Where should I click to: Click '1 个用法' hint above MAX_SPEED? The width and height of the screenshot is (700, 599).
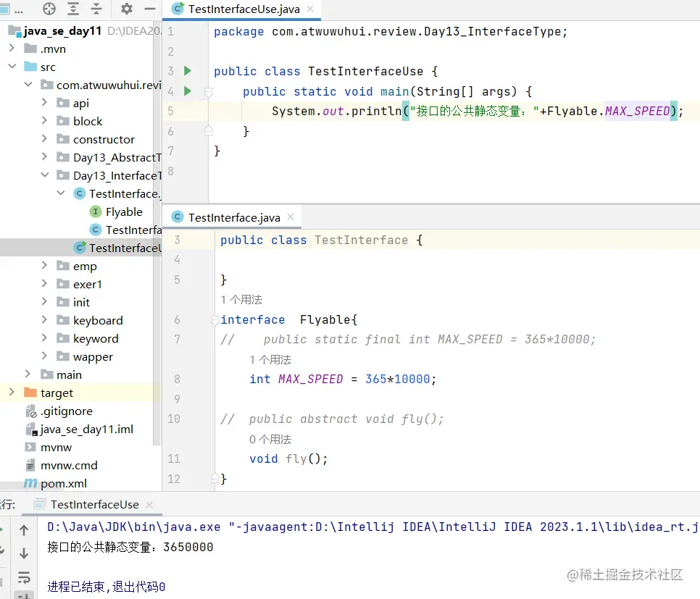(x=270, y=360)
